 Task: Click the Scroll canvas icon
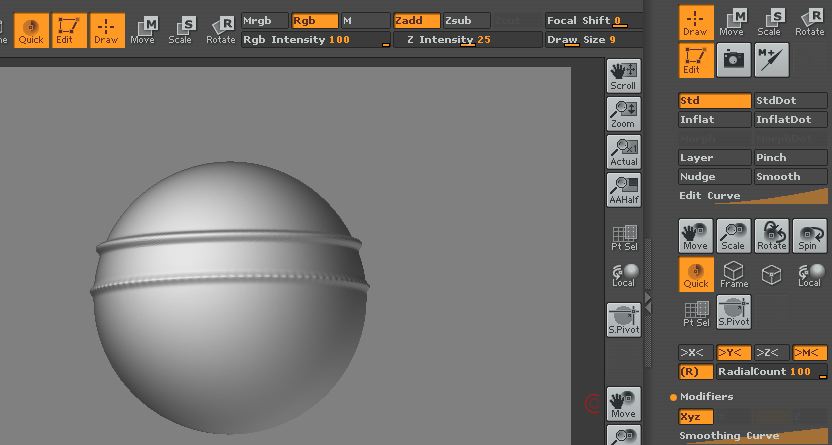coord(624,76)
